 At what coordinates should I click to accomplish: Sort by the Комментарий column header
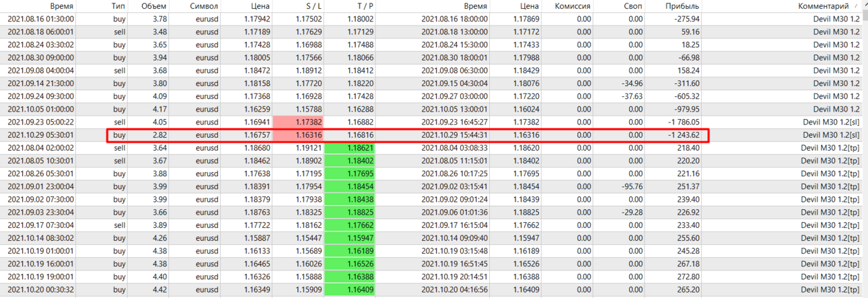pyautogui.click(x=824, y=6)
